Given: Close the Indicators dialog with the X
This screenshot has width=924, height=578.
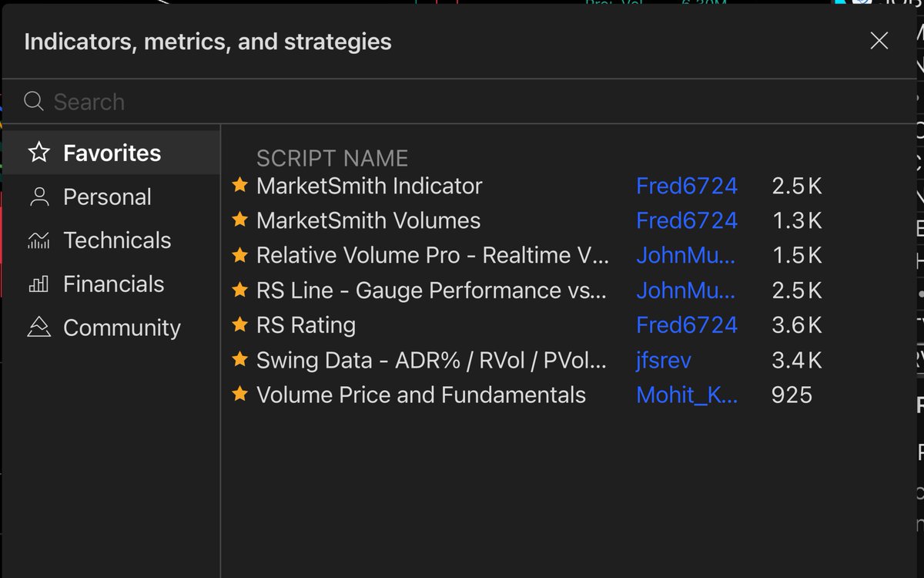Looking at the screenshot, I should coord(879,42).
